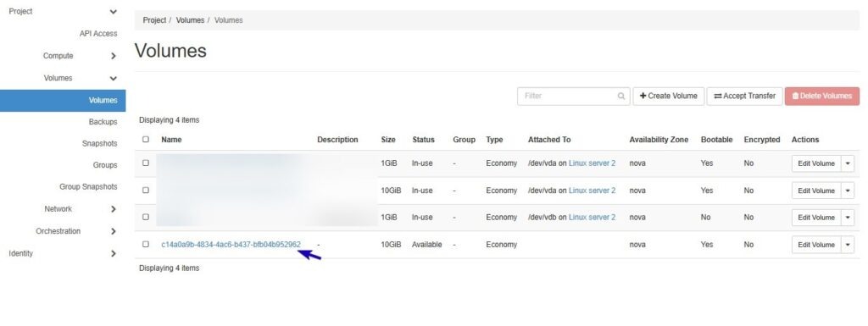Viewport: 868px width, 326px height.
Task: Open actions dropdown for Available volume
Action: coord(848,245)
